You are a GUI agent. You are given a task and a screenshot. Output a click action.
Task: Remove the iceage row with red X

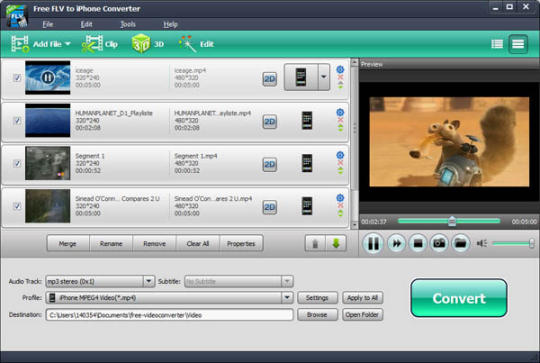point(340,77)
